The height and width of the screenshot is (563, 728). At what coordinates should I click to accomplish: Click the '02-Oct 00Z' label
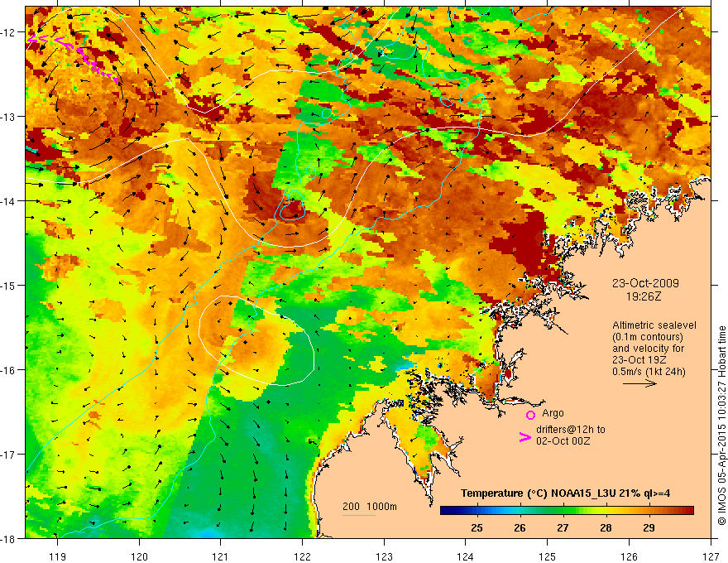pyautogui.click(x=563, y=440)
